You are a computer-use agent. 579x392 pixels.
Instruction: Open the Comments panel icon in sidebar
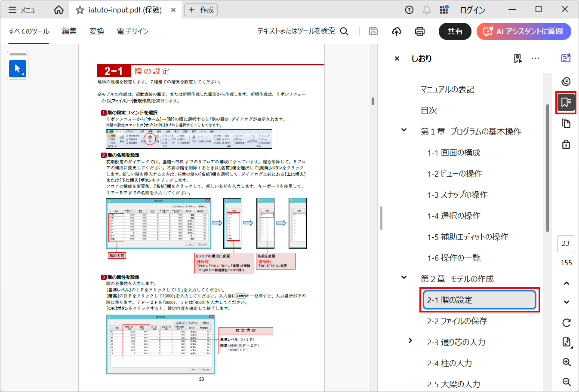(x=566, y=81)
